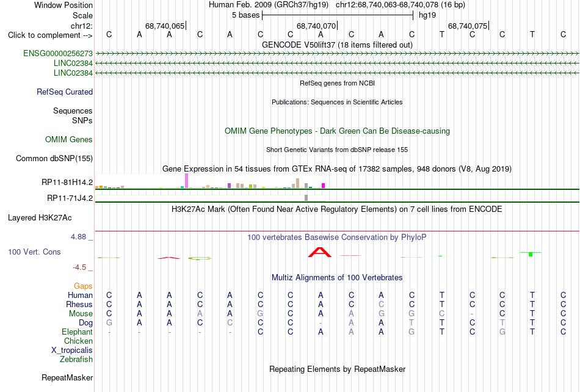The height and width of the screenshot is (392, 580).
Task: Click the GENCODE V50lift37 track title
Action: (337, 45)
